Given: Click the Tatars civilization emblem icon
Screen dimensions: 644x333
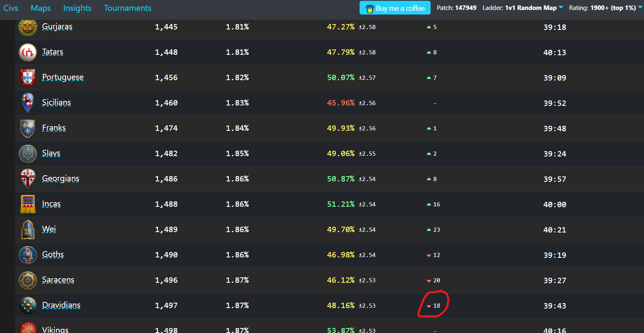Looking at the screenshot, I should (x=28, y=52).
